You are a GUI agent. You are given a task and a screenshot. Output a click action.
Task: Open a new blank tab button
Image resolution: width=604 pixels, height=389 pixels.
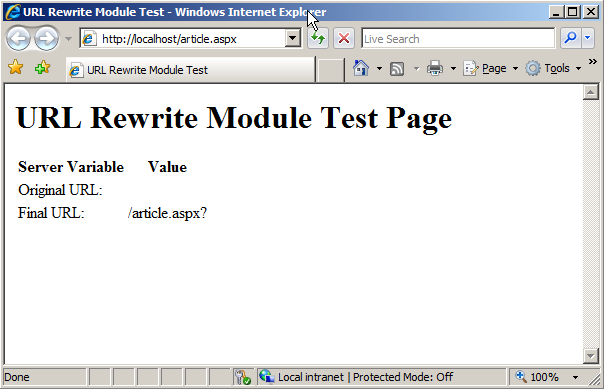click(330, 70)
